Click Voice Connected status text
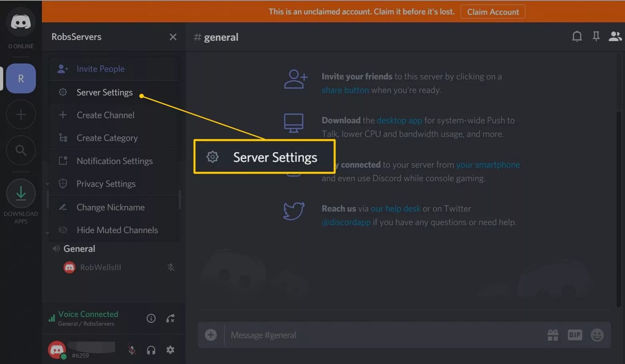The width and height of the screenshot is (625, 364). click(88, 314)
